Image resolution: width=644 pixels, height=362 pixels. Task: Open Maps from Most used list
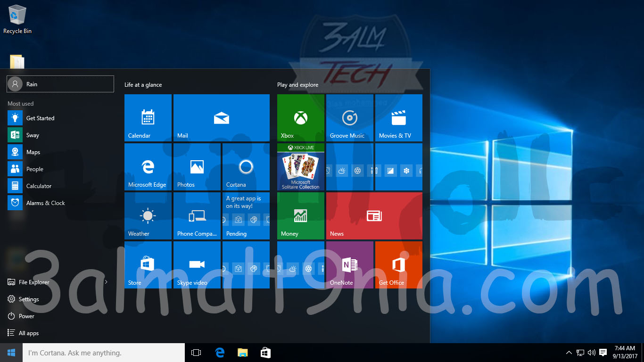click(x=60, y=152)
